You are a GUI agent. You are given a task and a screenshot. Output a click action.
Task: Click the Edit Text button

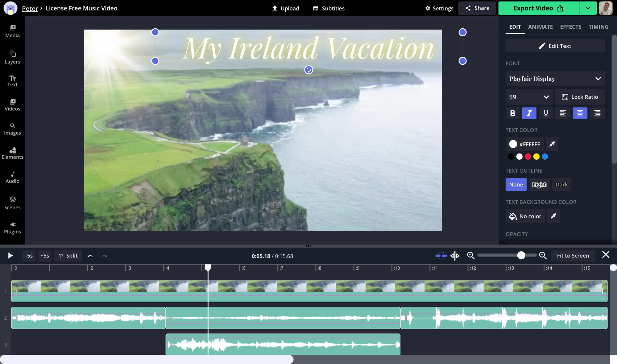555,46
